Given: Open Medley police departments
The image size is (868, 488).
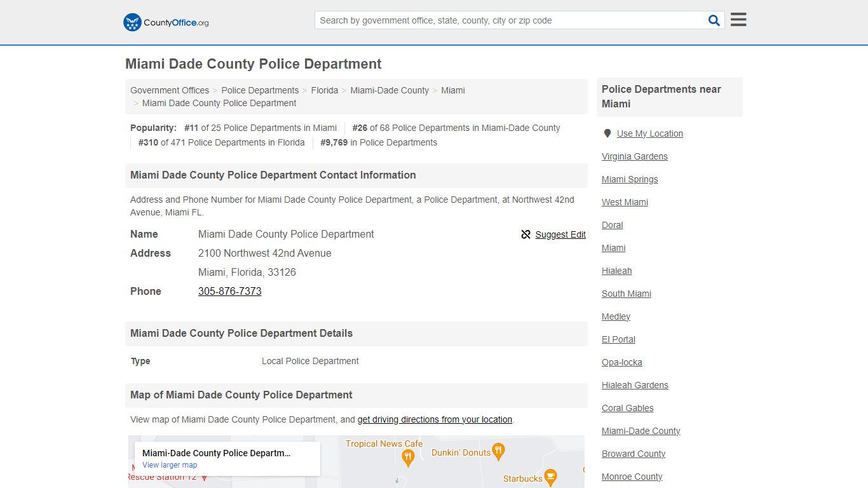Looking at the screenshot, I should tap(616, 316).
